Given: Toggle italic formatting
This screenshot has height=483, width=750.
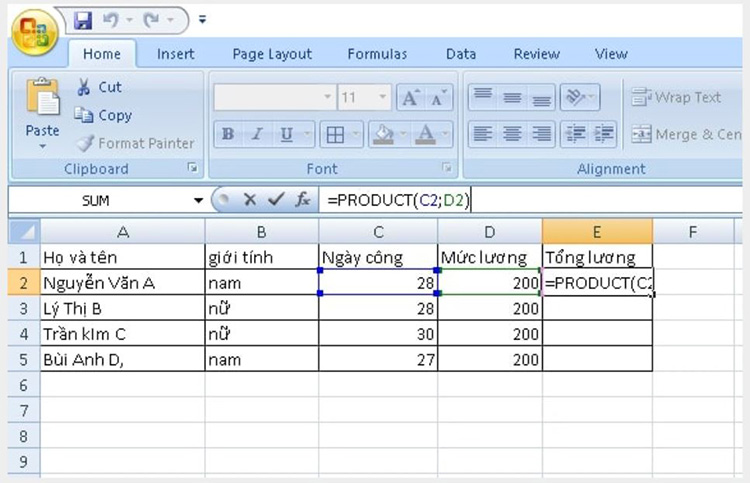Looking at the screenshot, I should tap(257, 134).
